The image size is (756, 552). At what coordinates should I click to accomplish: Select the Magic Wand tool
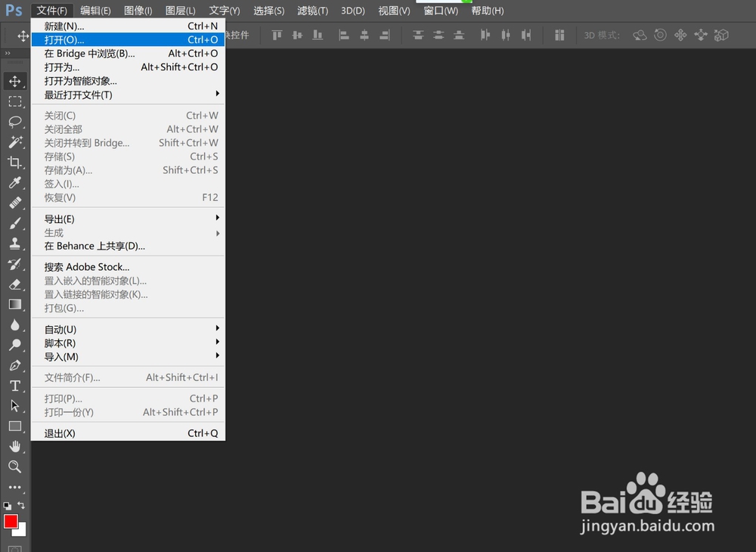click(15, 141)
